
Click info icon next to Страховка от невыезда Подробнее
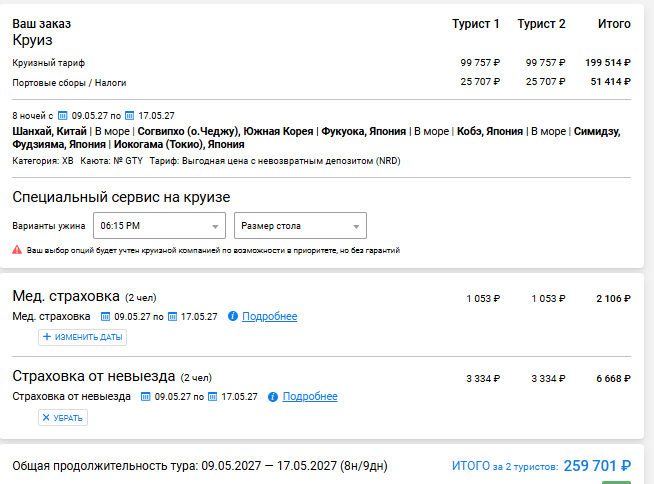pyautogui.click(x=273, y=397)
